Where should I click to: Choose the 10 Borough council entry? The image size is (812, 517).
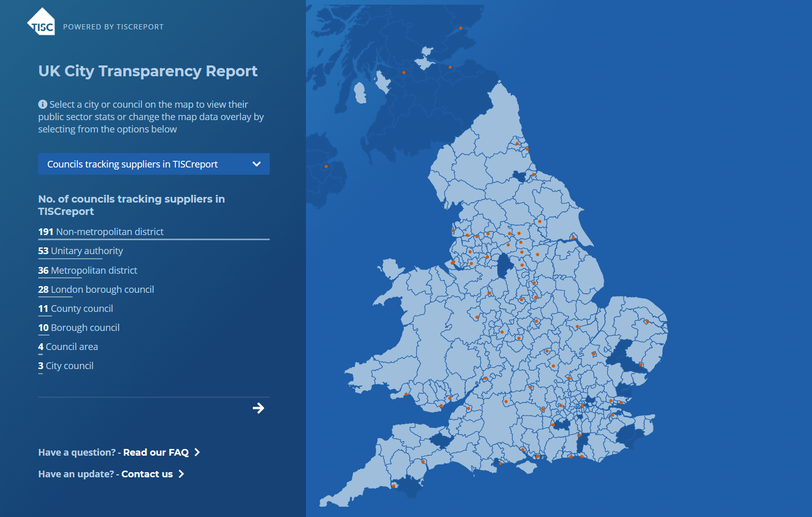79,328
